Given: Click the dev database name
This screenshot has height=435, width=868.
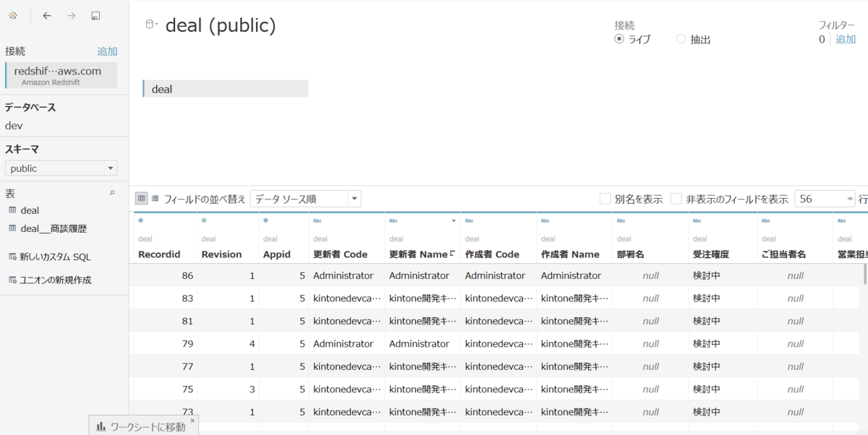Looking at the screenshot, I should (14, 126).
